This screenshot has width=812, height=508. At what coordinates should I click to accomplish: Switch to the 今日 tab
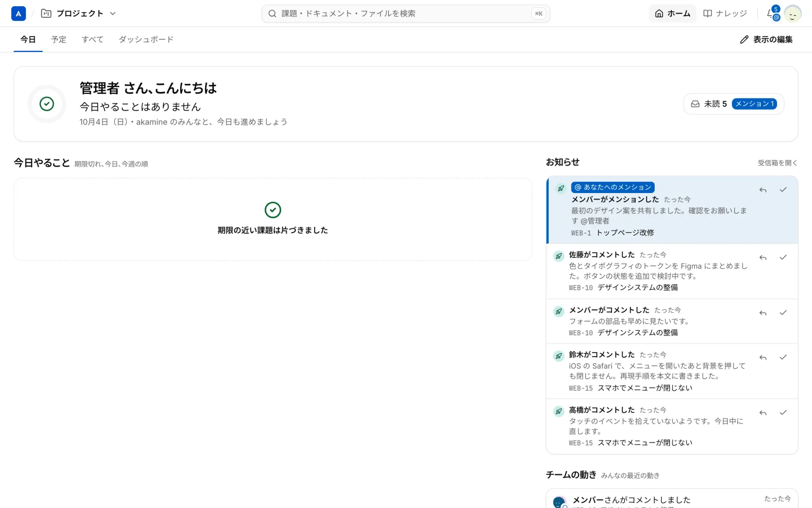click(x=28, y=40)
